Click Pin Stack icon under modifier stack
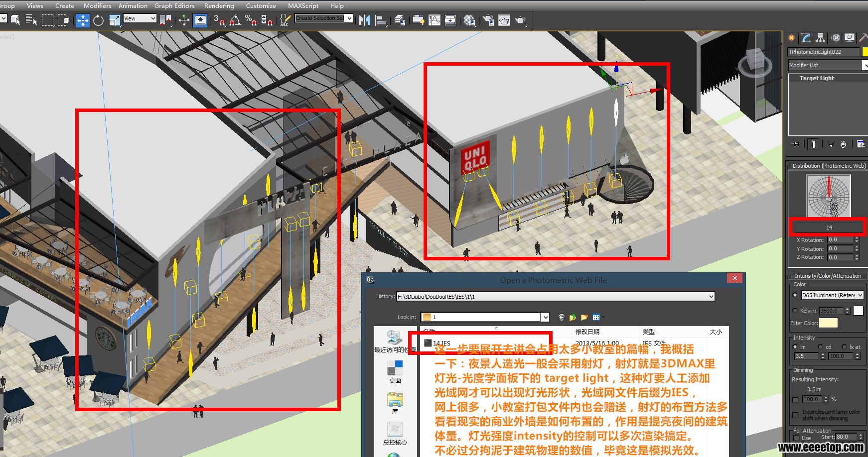Viewport: 868px width, 457px height. 796,144
